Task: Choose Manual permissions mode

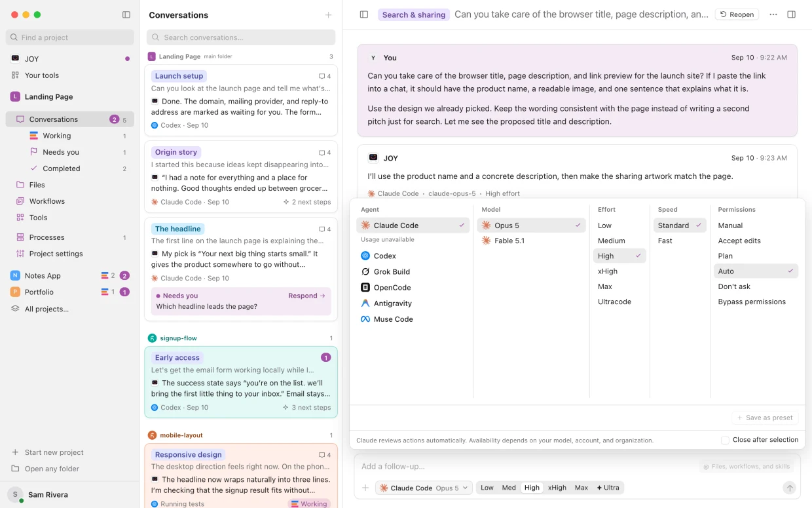Action: pos(756,225)
